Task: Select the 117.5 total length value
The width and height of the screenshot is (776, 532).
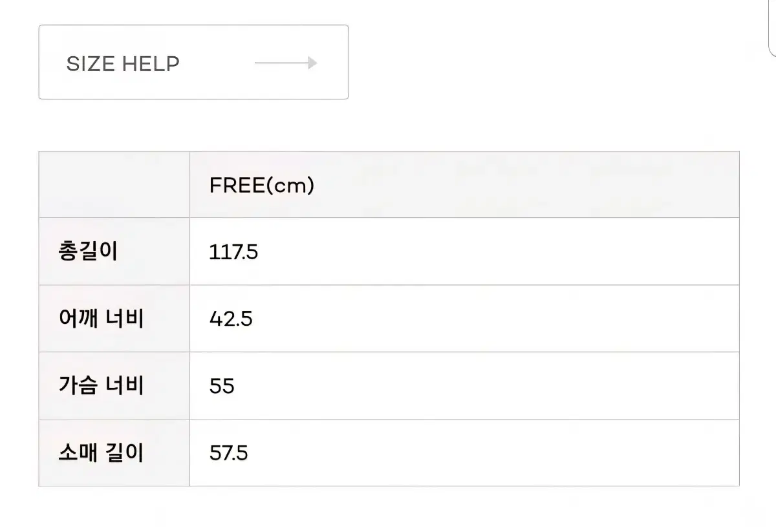Action: 233,252
